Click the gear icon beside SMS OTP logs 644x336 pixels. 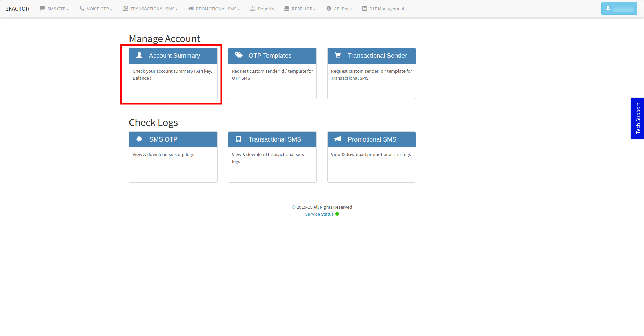(x=139, y=139)
